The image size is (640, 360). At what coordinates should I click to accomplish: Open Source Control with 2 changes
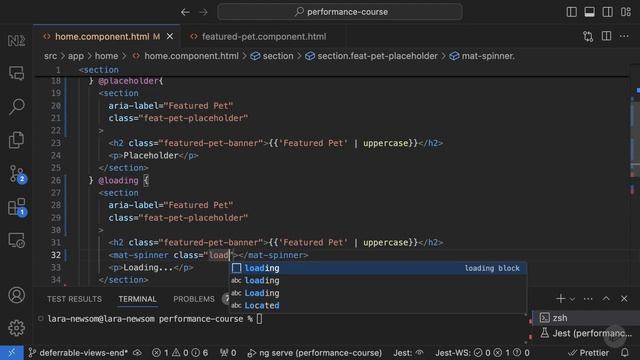[x=17, y=174]
